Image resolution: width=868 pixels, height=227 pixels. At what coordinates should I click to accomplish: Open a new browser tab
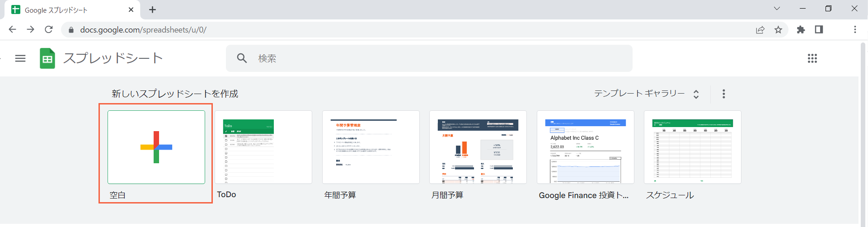(x=153, y=10)
